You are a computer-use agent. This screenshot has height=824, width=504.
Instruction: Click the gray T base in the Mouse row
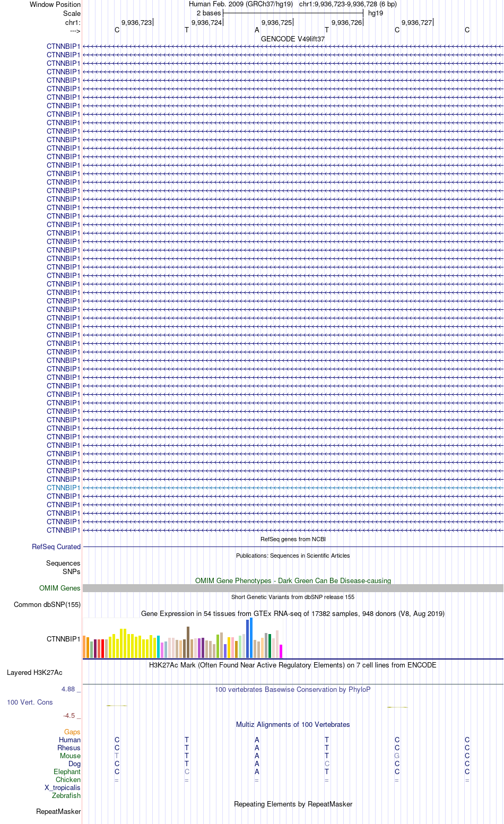coord(117,756)
